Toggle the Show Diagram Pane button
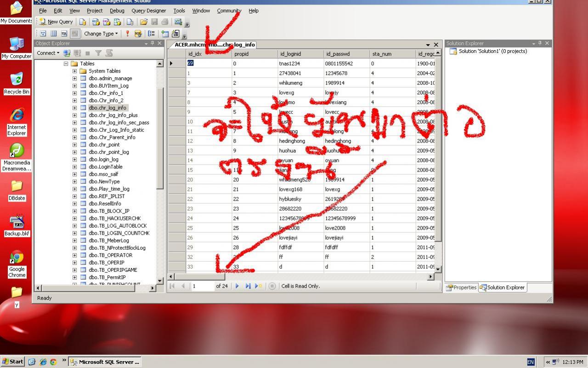The image size is (588, 368). pos(43,34)
